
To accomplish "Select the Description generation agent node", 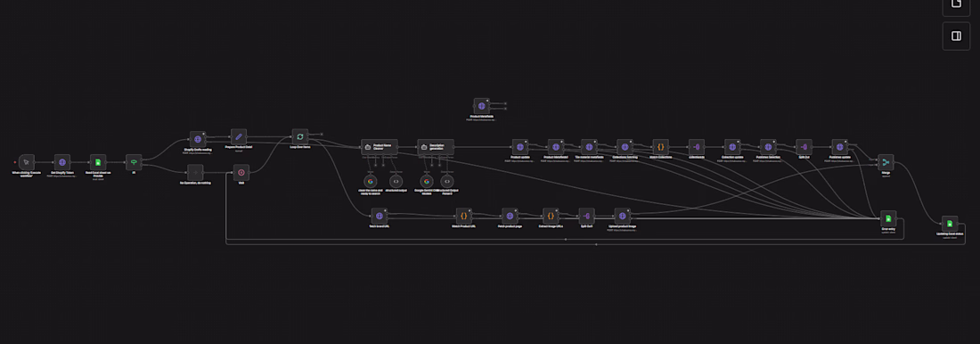I will [x=436, y=148].
